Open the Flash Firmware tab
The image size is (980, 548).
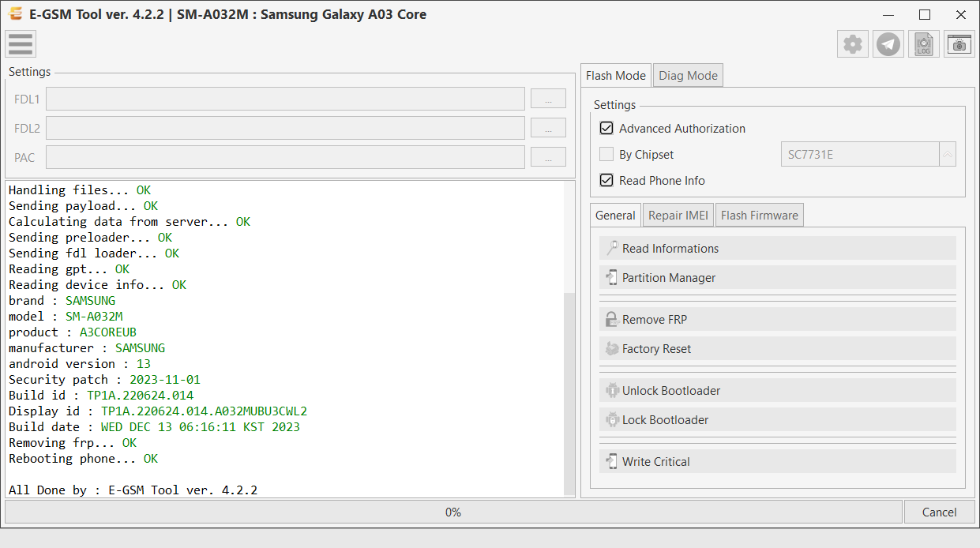[760, 215]
